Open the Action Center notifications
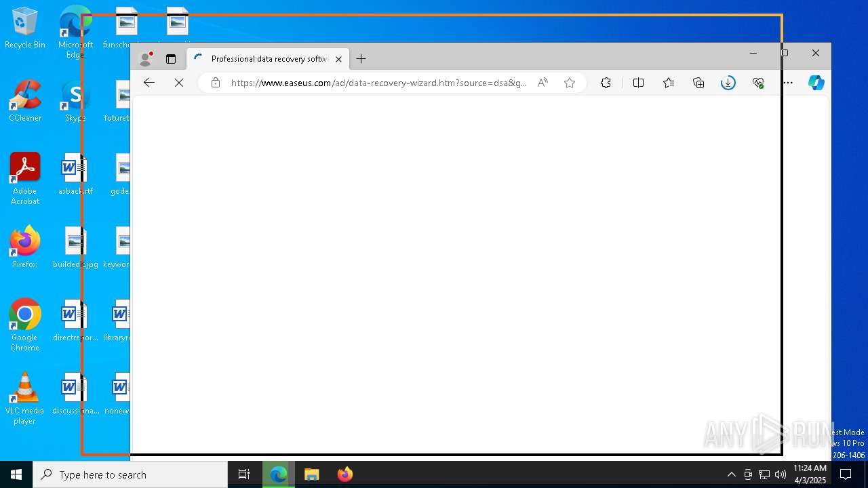Screen dimensions: 868x488 [x=846, y=474]
